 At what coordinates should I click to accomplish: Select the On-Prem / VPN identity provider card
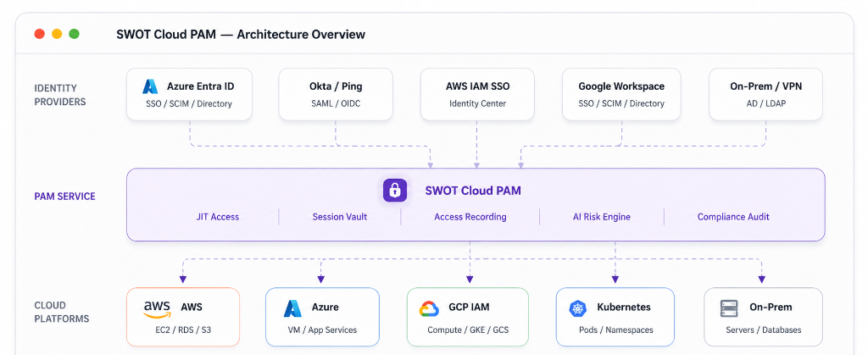point(765,94)
